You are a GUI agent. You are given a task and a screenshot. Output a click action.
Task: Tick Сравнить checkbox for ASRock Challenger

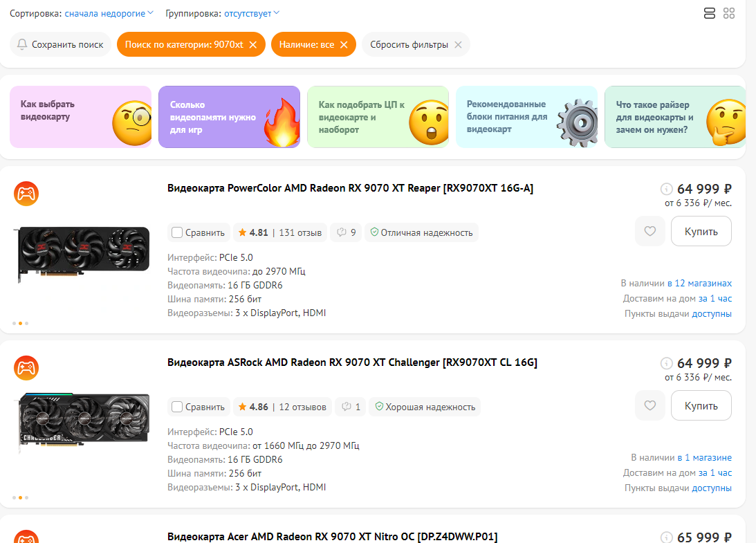(177, 407)
